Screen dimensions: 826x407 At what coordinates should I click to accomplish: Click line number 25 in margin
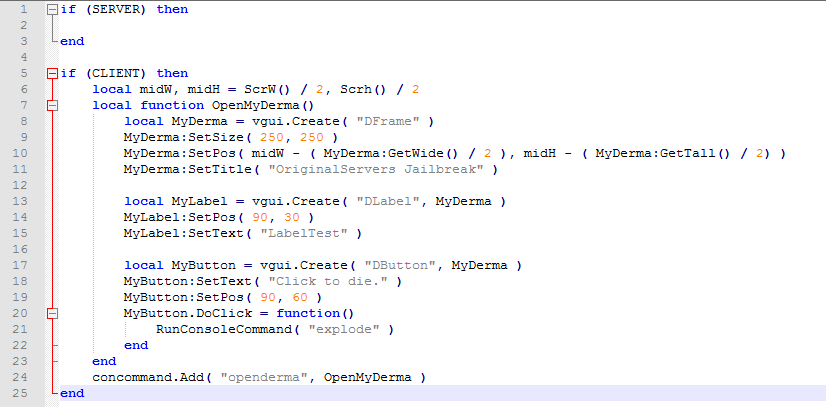[19, 393]
